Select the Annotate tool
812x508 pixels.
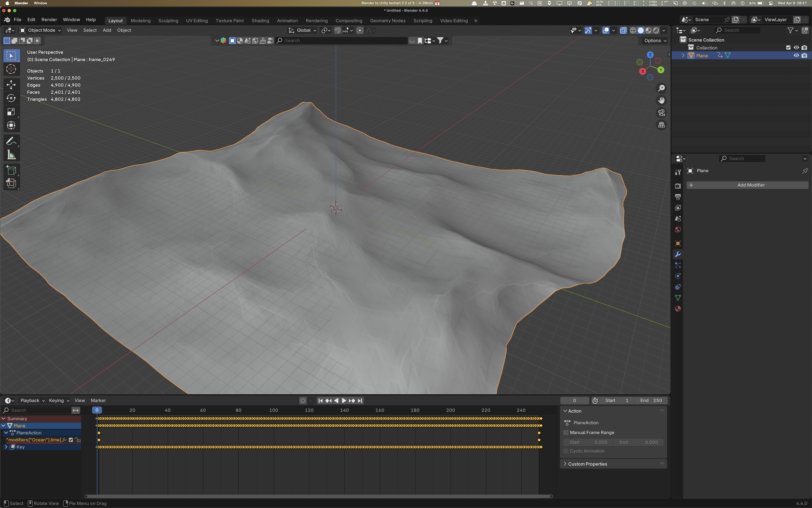pyautogui.click(x=11, y=141)
